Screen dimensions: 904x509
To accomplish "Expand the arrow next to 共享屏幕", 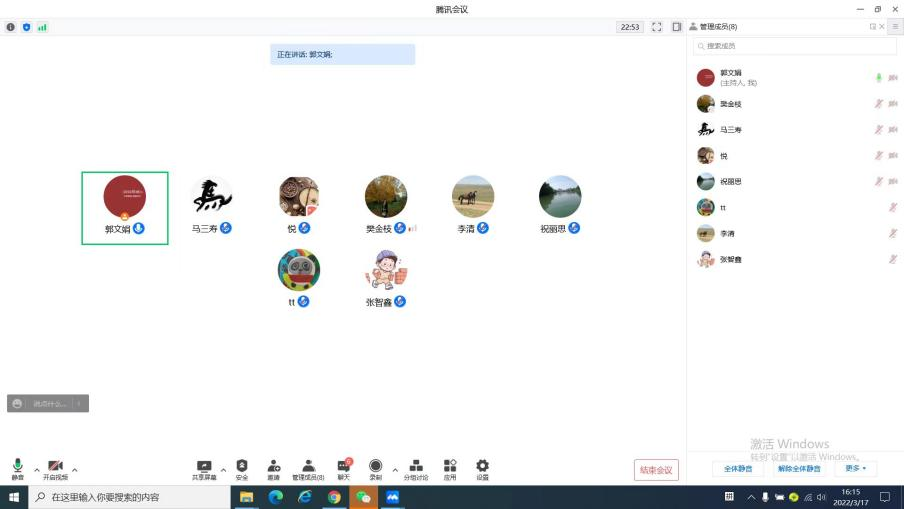I will (223, 469).
